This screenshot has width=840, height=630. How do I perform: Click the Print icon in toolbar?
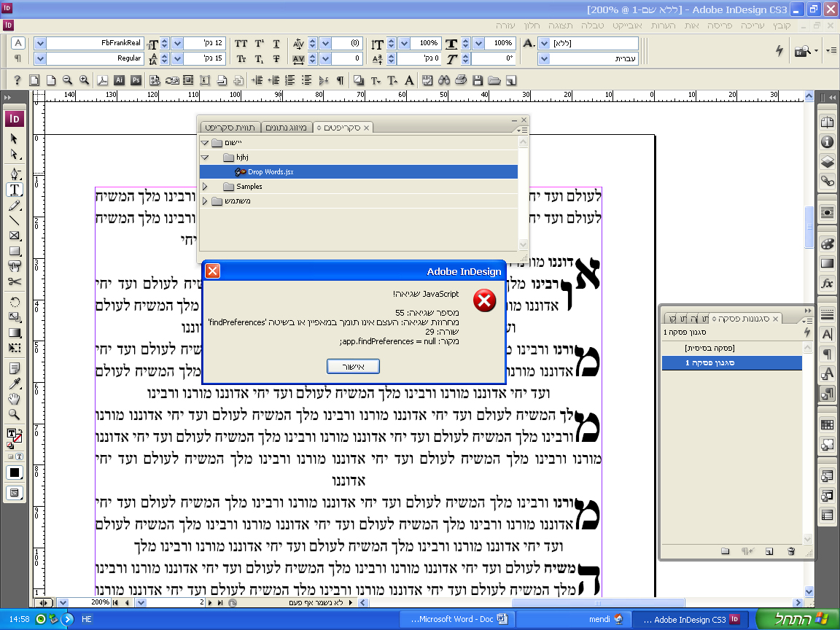click(461, 80)
